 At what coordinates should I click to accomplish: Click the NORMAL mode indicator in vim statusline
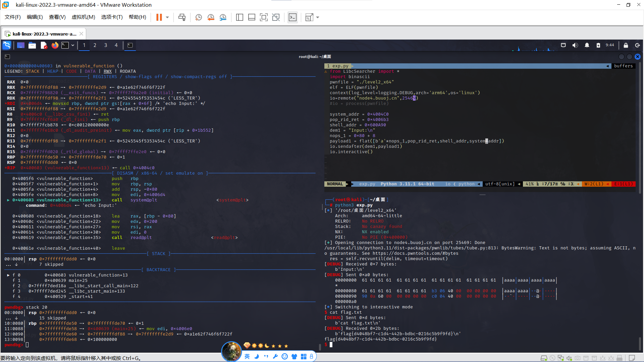335,184
